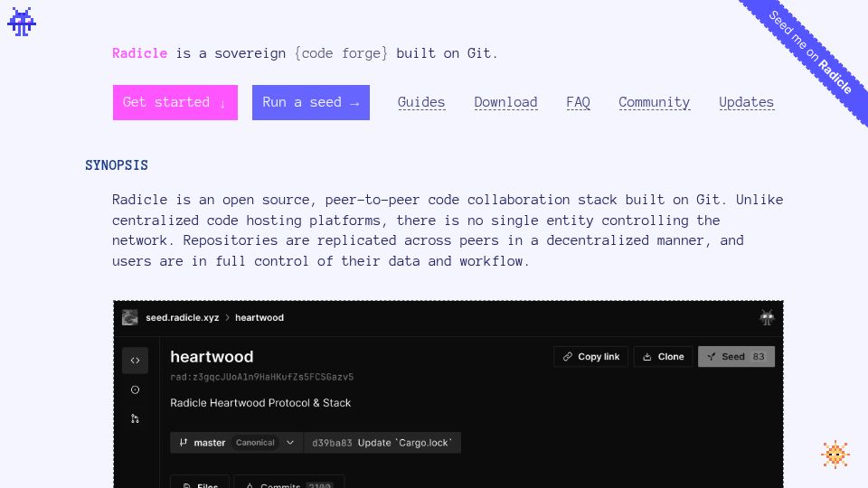Click the sprout icon in Seed button
This screenshot has width=868, height=488.
point(712,357)
